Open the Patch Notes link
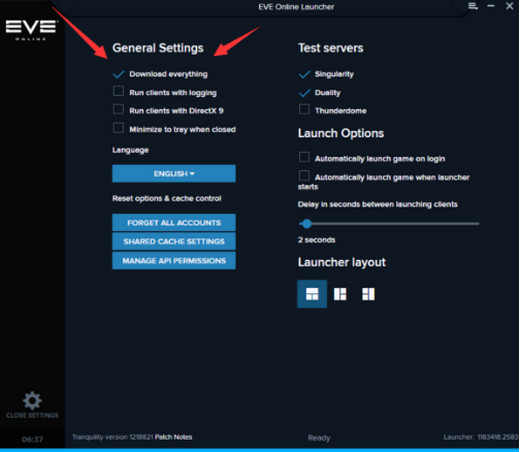This screenshot has height=452, width=520. [x=173, y=437]
